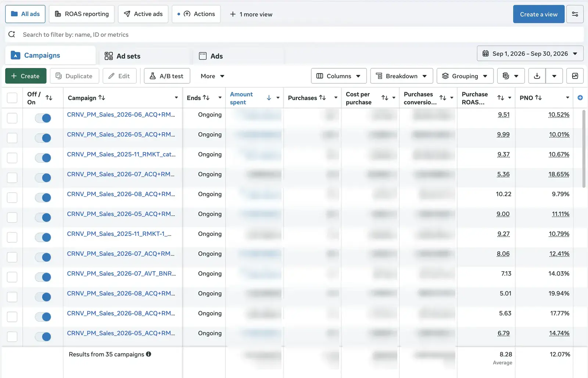Tick checkbox for CRNV_PM_Sales_2026-06_ACQ+RM row
This screenshot has width=588, height=378.
(x=12, y=118)
